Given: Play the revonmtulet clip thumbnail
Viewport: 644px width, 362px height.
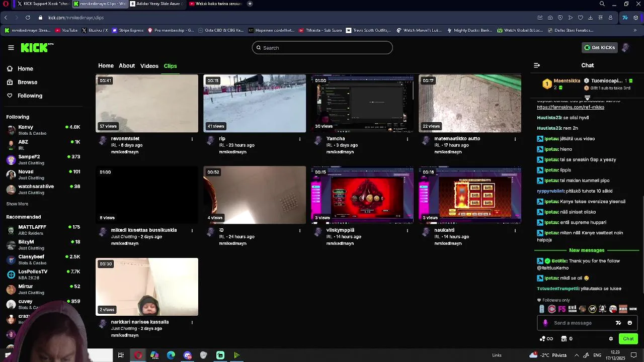Looking at the screenshot, I should (147, 104).
